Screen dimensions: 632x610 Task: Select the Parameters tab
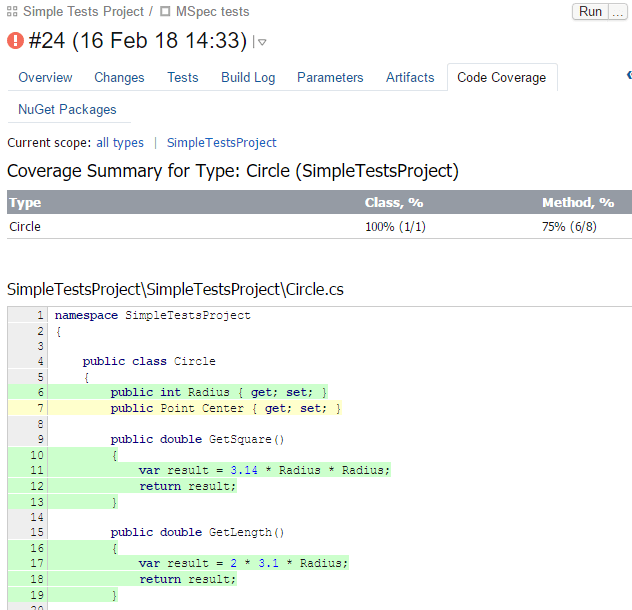[330, 77]
